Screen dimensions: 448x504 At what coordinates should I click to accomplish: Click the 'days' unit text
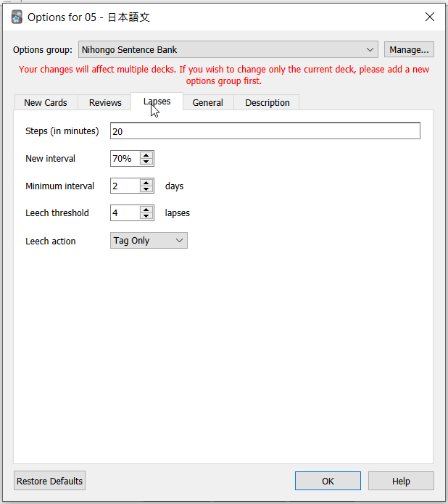(x=174, y=186)
